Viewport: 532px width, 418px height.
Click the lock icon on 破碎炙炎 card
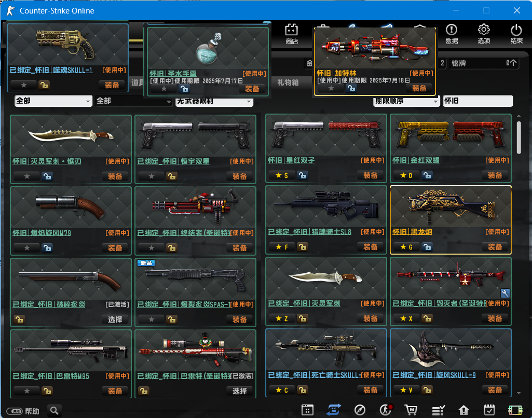tap(19, 319)
